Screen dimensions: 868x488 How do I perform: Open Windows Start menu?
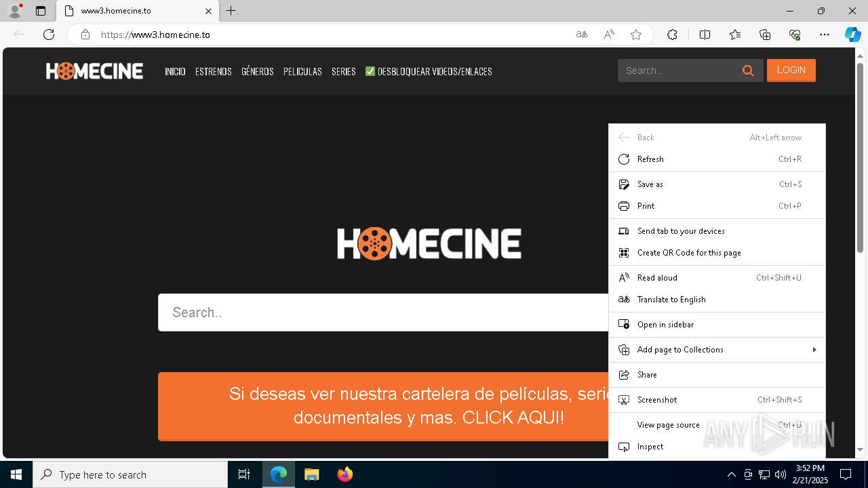(16, 474)
